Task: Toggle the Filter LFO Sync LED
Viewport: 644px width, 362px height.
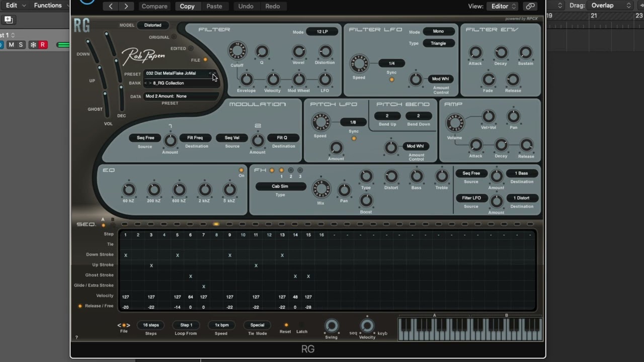Action: point(391,79)
